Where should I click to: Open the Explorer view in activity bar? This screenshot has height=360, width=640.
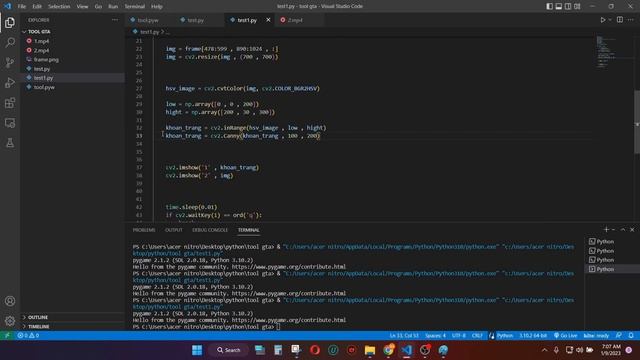pyautogui.click(x=10, y=22)
